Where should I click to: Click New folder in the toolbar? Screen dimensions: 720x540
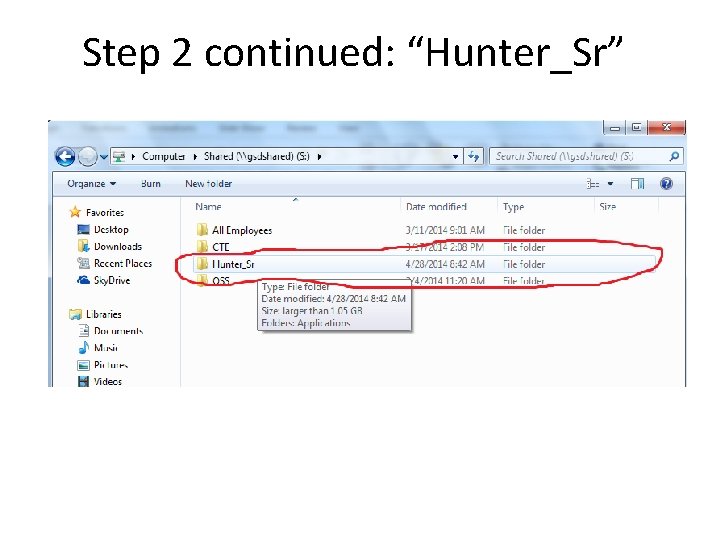click(x=208, y=184)
